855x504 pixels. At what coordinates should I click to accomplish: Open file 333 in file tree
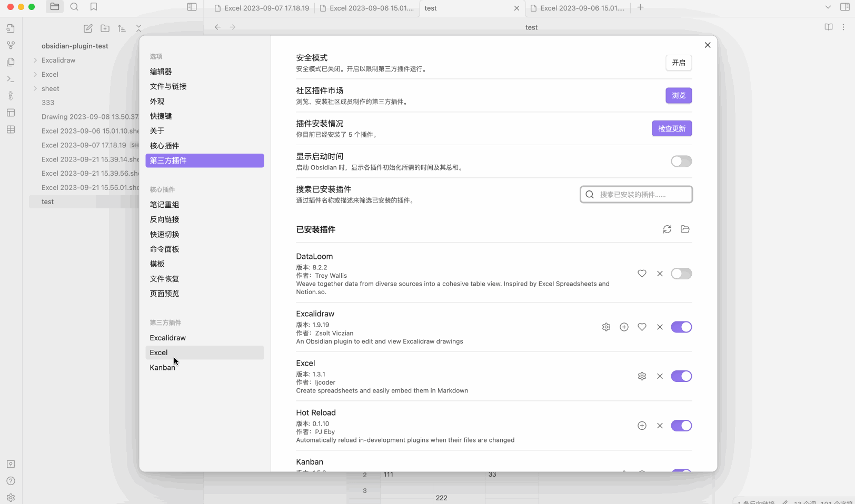click(x=48, y=103)
